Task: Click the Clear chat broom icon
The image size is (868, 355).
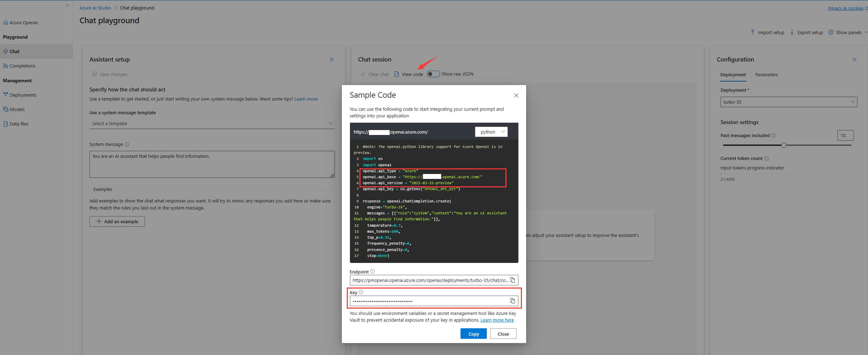Action: click(363, 74)
